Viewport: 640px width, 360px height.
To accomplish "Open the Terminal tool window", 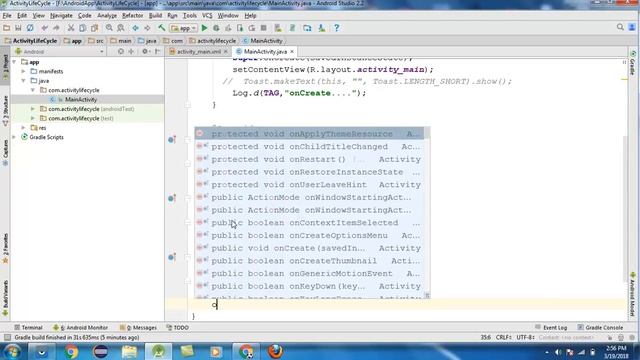I will pyautogui.click(x=28, y=327).
